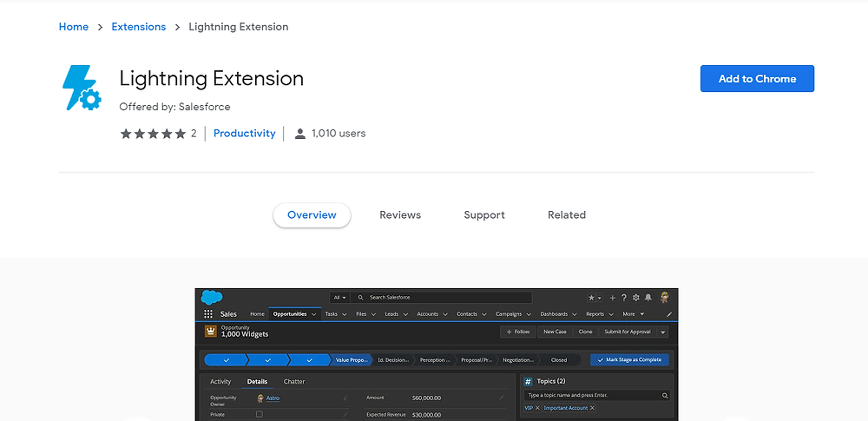Image resolution: width=868 pixels, height=421 pixels.
Task: Open the Activity tab in preview
Action: point(220,381)
